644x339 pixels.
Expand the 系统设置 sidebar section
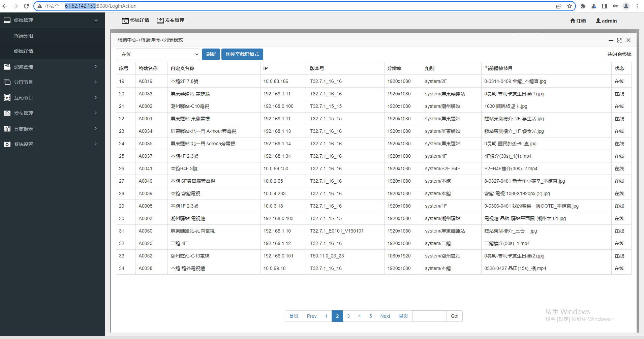pyautogui.click(x=96, y=144)
